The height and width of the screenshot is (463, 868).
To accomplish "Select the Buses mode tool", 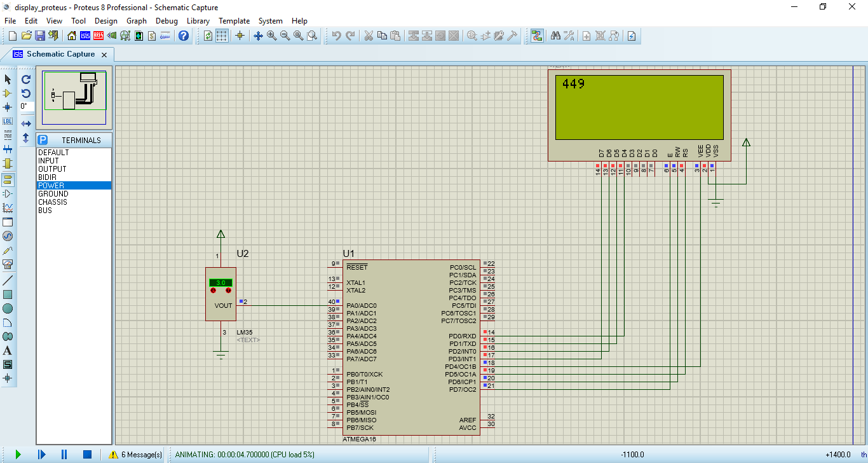I will click(8, 148).
